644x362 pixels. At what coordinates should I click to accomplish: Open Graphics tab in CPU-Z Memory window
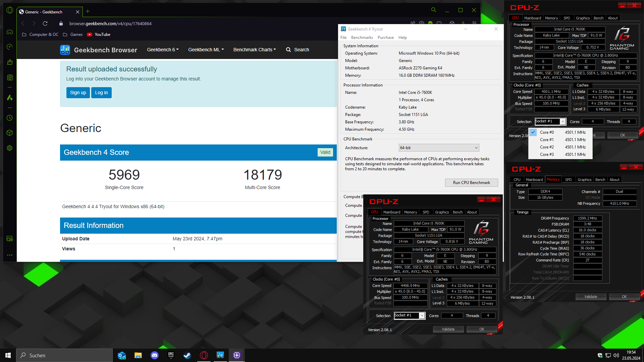584,180
